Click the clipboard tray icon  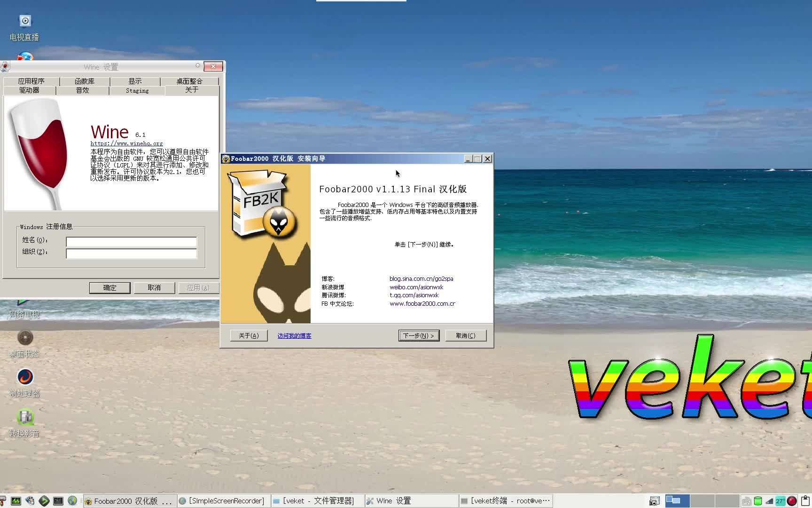click(x=806, y=501)
